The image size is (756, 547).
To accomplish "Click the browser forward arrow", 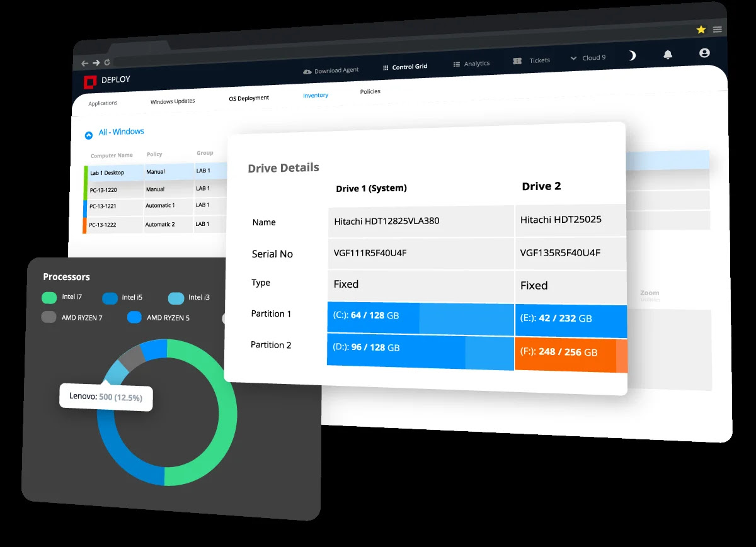I will tap(96, 63).
